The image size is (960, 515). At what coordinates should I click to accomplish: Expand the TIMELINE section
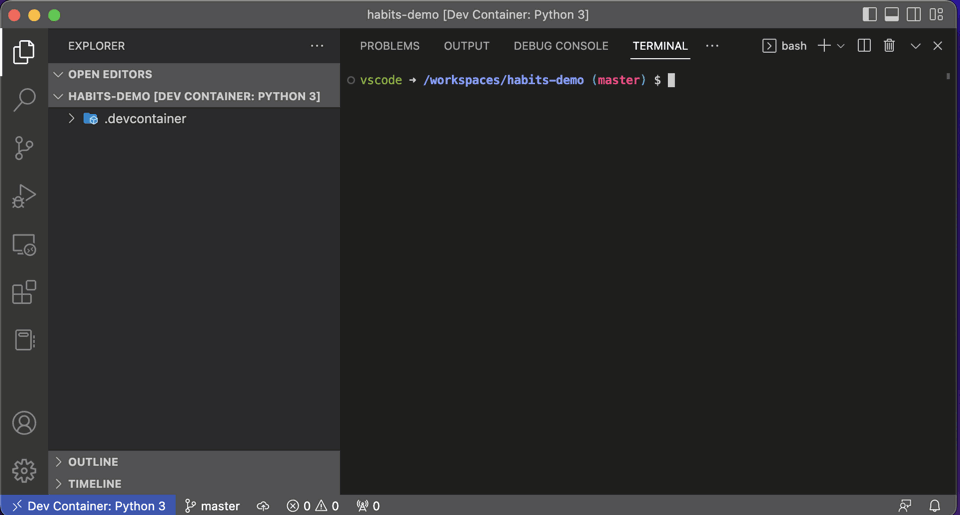point(194,484)
